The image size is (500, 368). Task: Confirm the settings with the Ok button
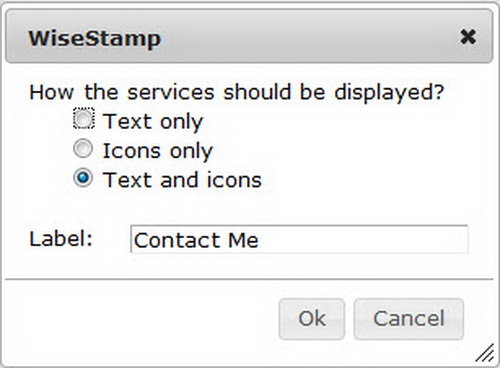(312, 319)
